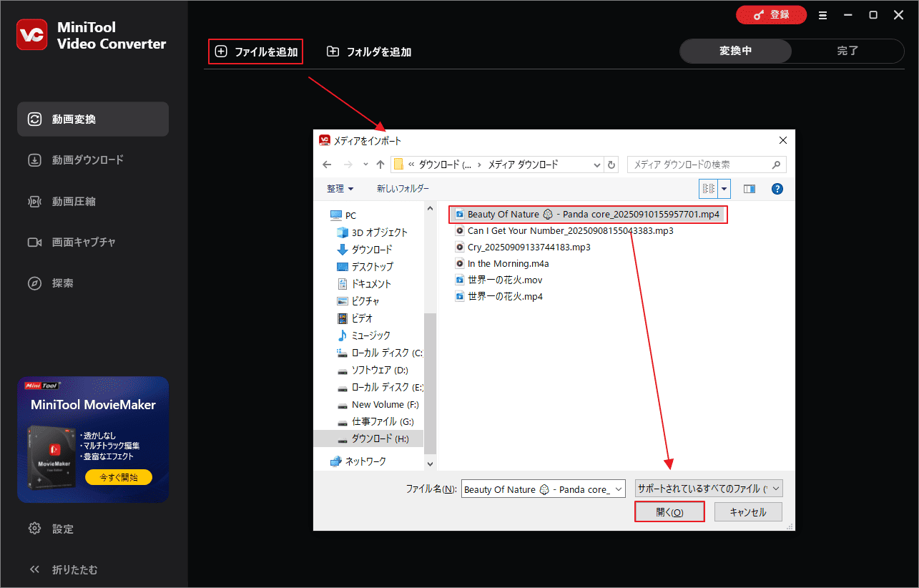This screenshot has width=919, height=588.
Task: Click キャンセル to cancel dialog
Action: [747, 512]
